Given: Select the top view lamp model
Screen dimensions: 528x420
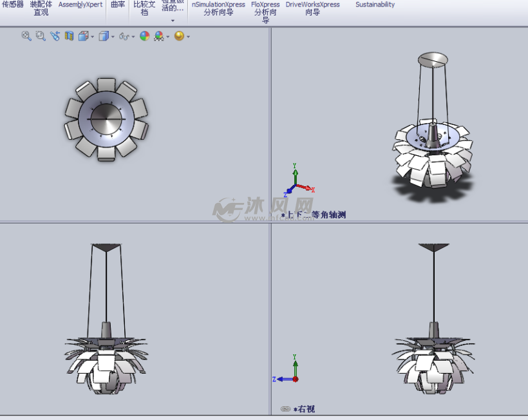Looking at the screenshot, I should tap(106, 119).
